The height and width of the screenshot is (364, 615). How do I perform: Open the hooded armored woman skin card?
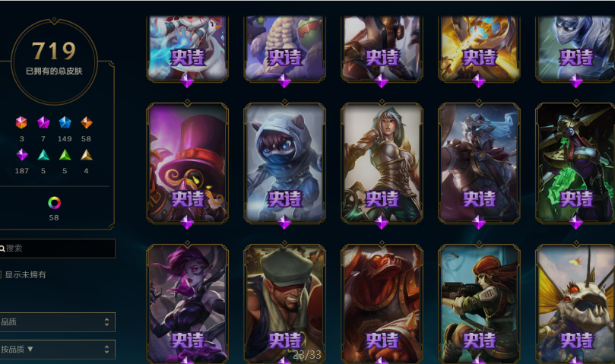[382, 163]
